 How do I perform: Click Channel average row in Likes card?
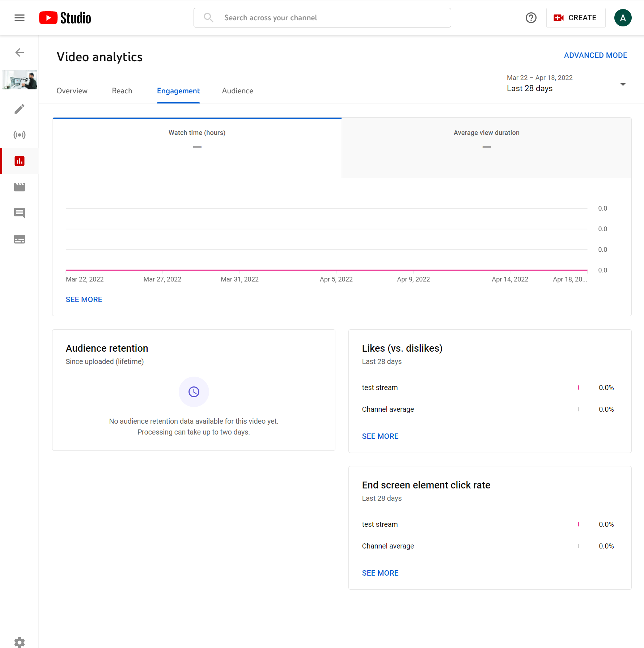(x=488, y=409)
